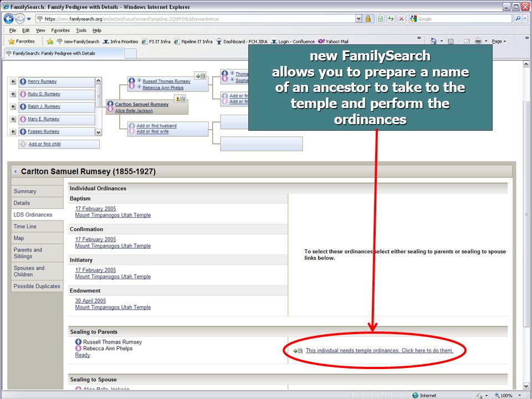Viewport: 532px width, 399px height.
Task: Click arrow button beside Fossen Rumsey
Action: pos(13,132)
